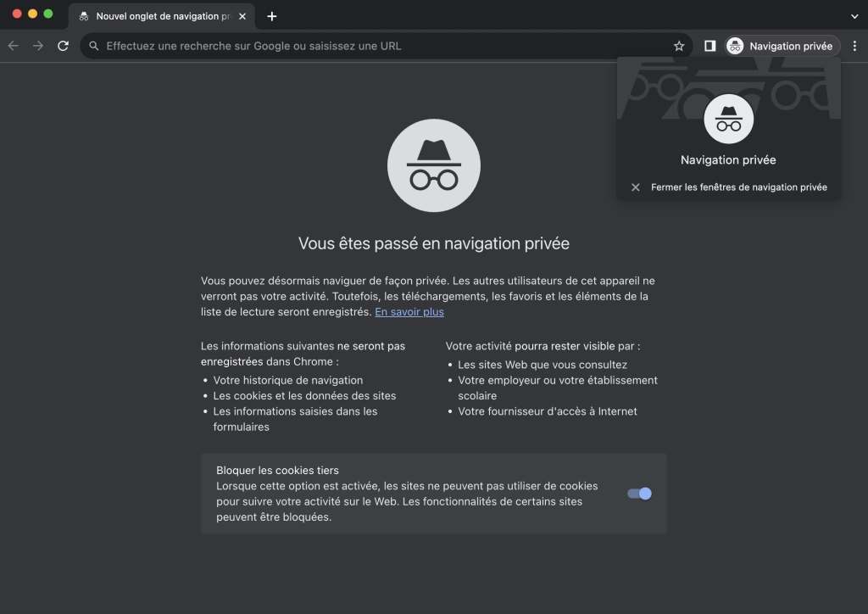Toggle Bloquer les cookies tiers switch
This screenshot has width=868, height=614.
[x=639, y=494]
